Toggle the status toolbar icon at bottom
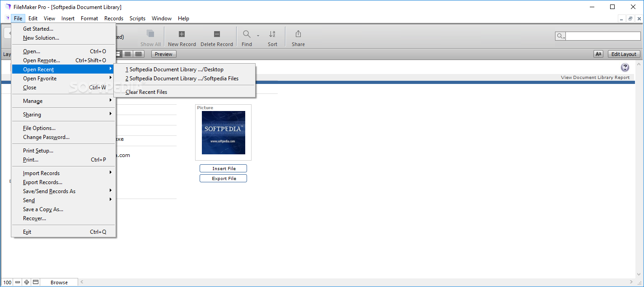The height and width of the screenshot is (287, 644). (x=36, y=282)
